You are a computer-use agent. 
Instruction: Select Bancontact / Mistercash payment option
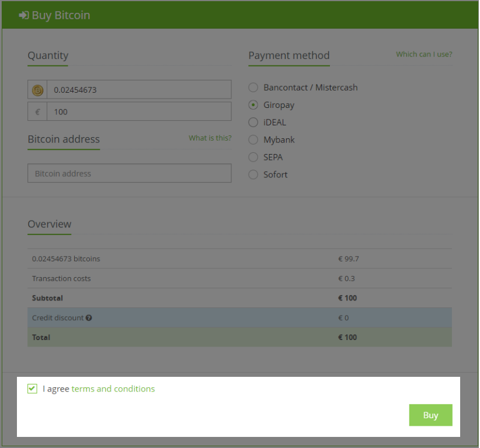pos(253,87)
